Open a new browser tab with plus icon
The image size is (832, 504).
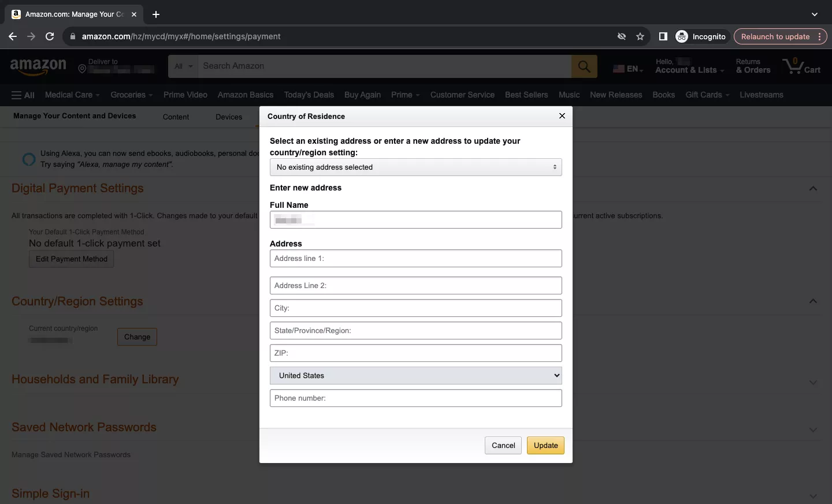tap(156, 14)
